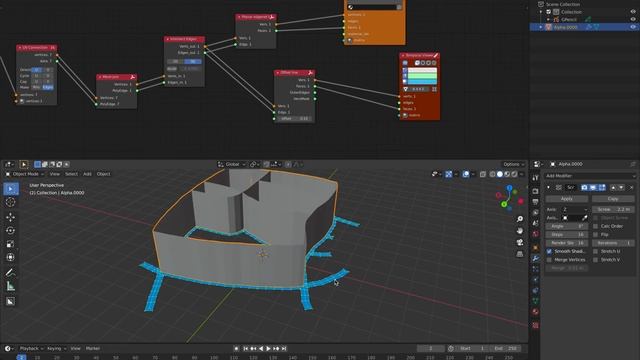Image resolution: width=640 pixels, height=360 pixels.
Task: Toggle viewport overlays button
Action: tap(466, 174)
